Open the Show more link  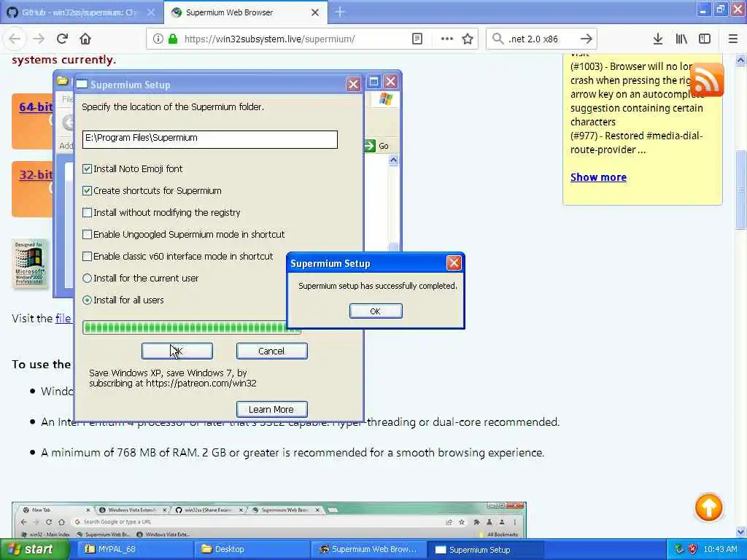(598, 177)
